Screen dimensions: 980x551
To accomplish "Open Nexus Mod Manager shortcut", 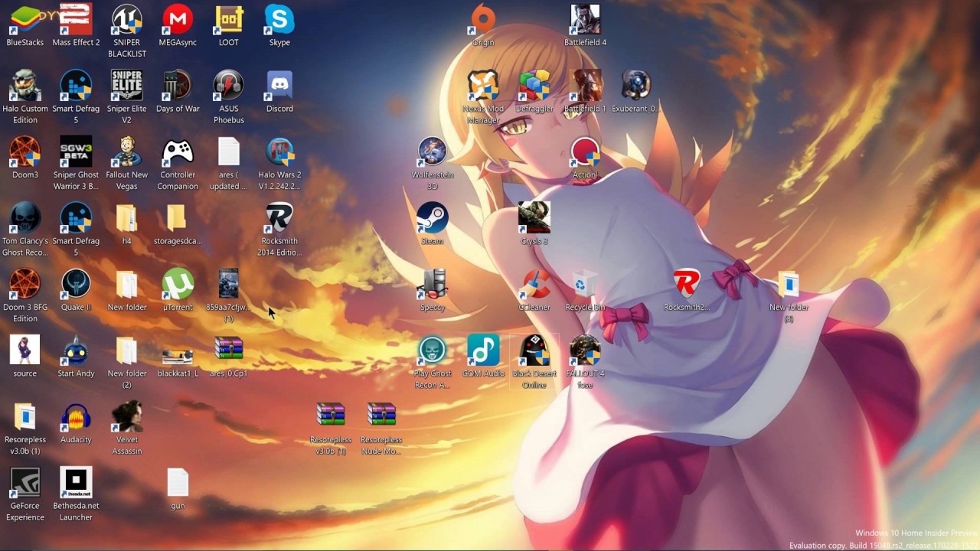I will (483, 86).
